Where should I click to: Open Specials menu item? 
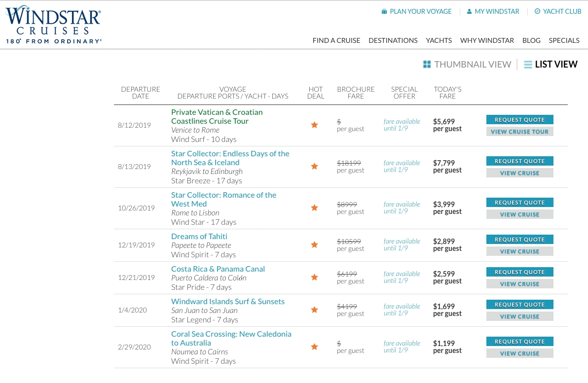click(x=564, y=40)
